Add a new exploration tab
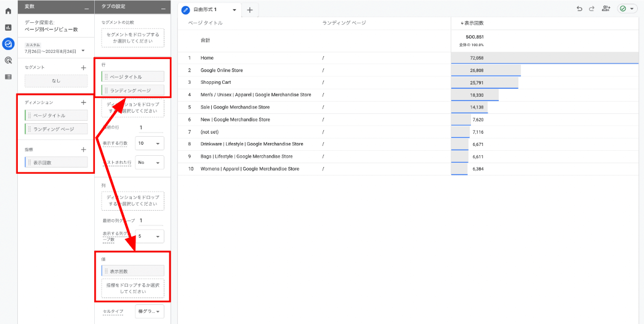 (250, 10)
